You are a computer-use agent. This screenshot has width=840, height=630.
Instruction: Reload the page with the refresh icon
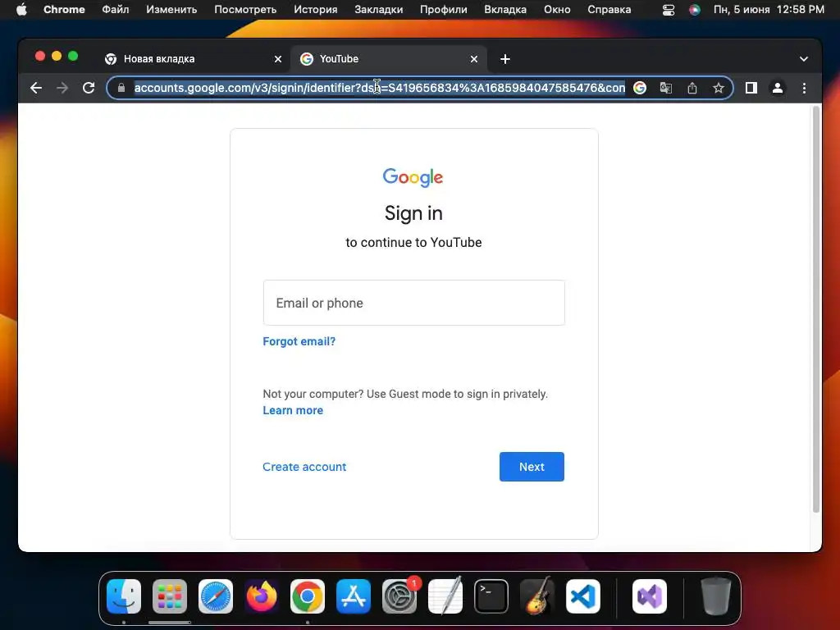[x=89, y=88]
